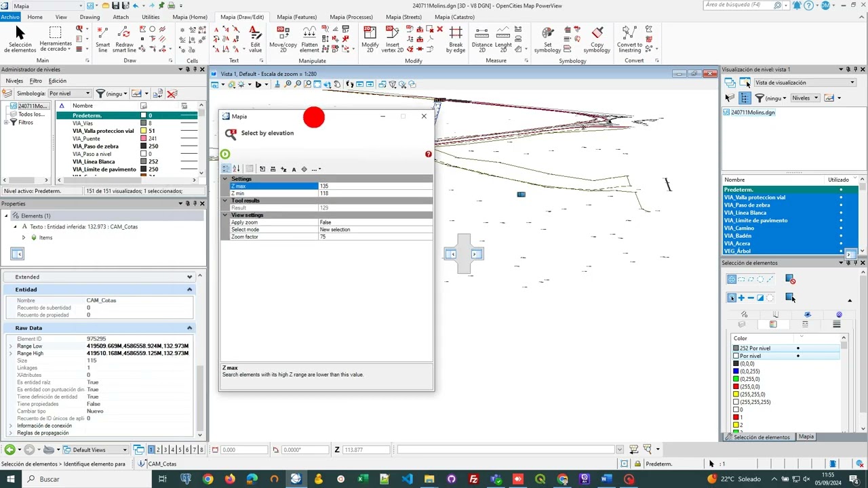Start the Lenght 2D measure tool
This screenshot has width=868, height=488.
point(503,39)
